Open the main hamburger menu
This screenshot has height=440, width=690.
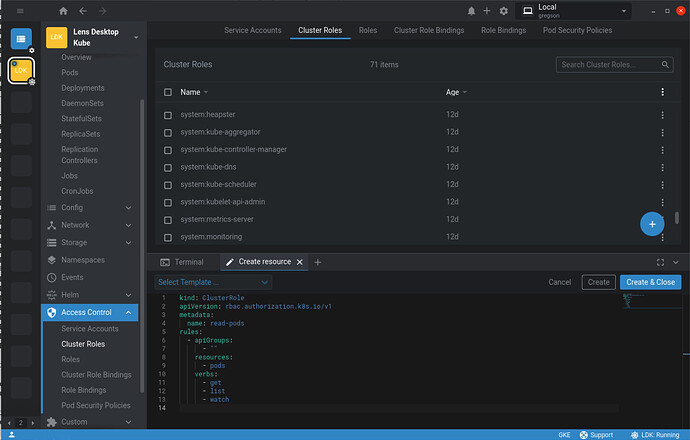pyautogui.click(x=20, y=11)
